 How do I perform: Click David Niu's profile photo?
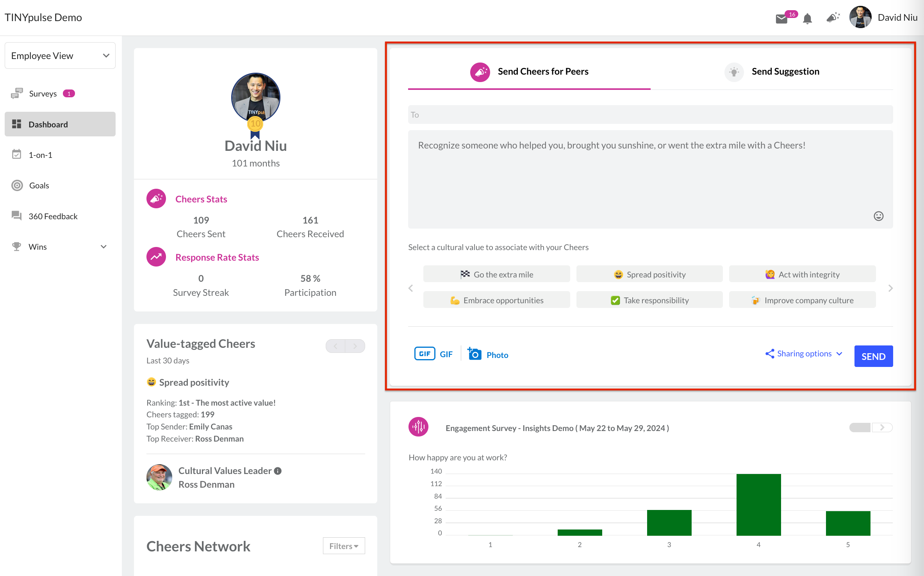[255, 97]
